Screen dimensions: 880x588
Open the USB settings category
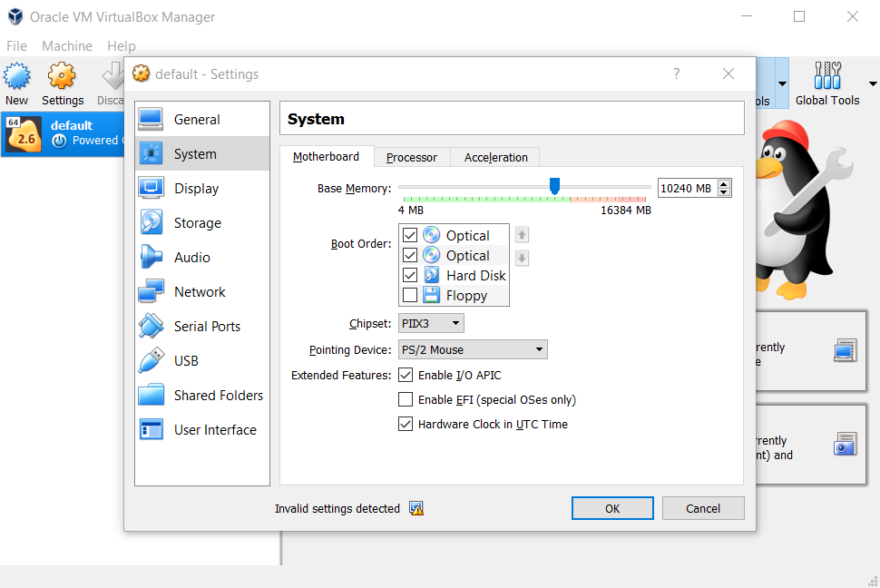pyautogui.click(x=202, y=360)
